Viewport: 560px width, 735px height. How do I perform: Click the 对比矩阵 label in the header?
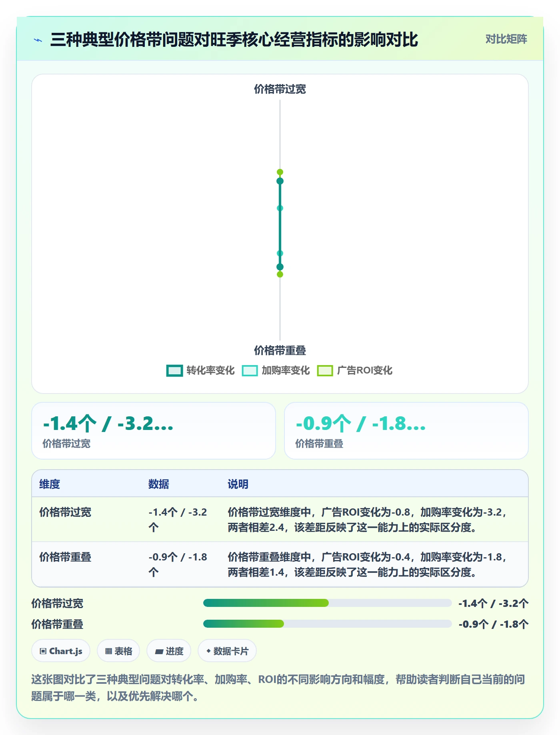tap(506, 39)
